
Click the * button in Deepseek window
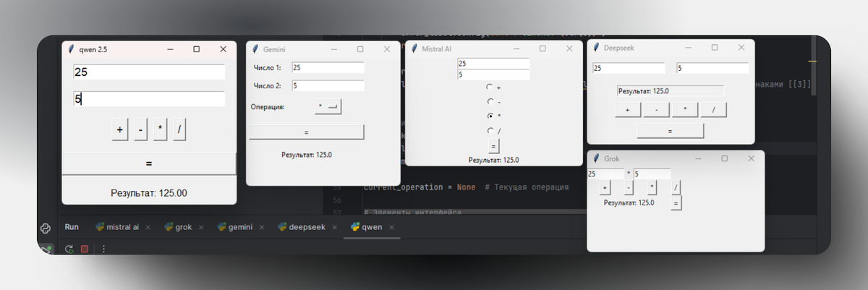(685, 110)
